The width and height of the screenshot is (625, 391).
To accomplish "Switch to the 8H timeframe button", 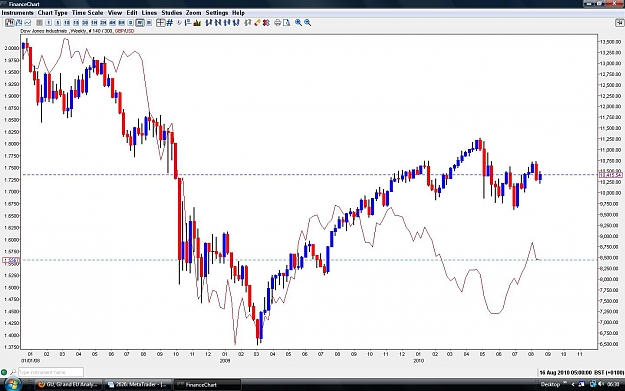I will point(122,23).
